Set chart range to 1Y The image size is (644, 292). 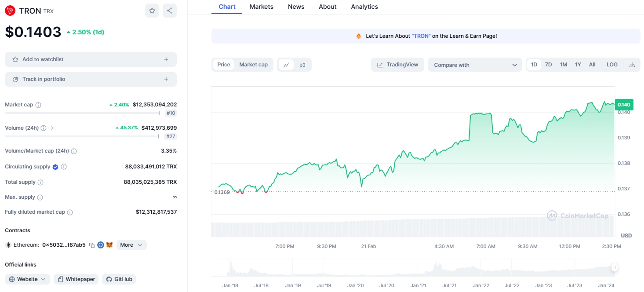coord(578,65)
